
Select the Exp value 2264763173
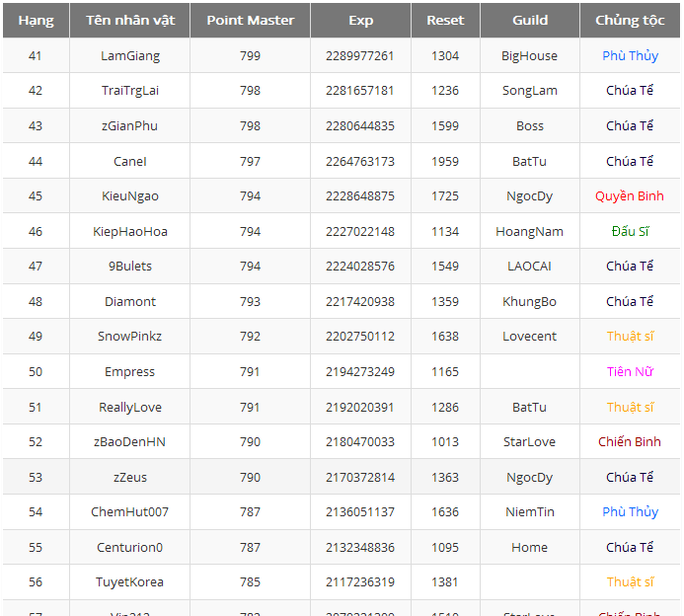tap(360, 162)
